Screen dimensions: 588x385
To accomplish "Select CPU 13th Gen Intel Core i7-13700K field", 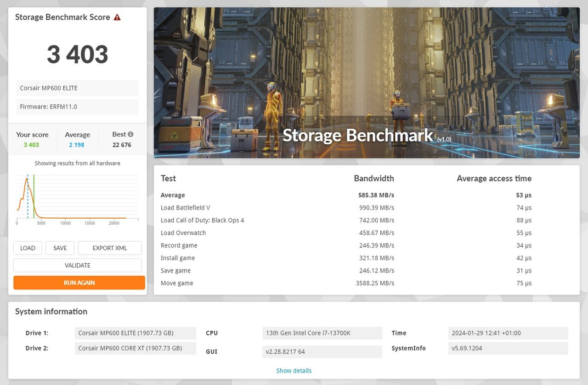I will (x=322, y=333).
